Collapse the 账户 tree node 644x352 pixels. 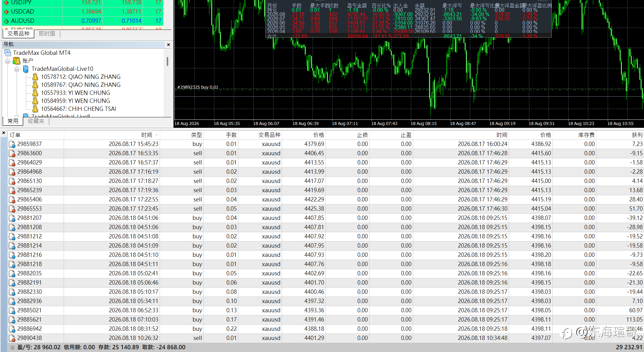(x=7, y=61)
